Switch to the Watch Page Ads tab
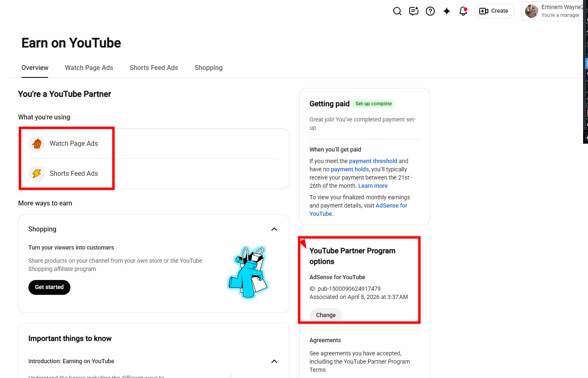Image resolution: width=588 pixels, height=378 pixels. tap(89, 68)
